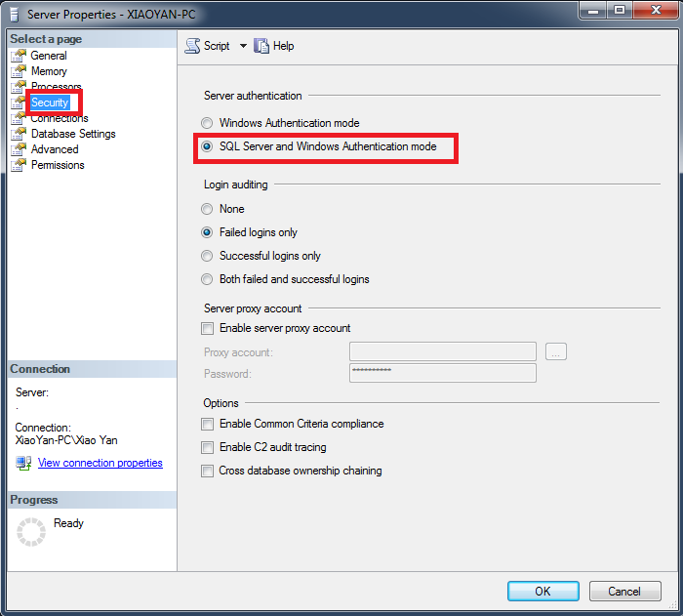Click the Processors page icon
This screenshot has width=683, height=616.
tap(19, 87)
